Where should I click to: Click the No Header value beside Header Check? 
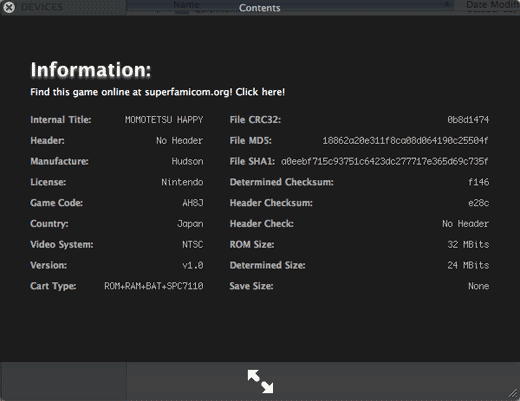point(466,224)
